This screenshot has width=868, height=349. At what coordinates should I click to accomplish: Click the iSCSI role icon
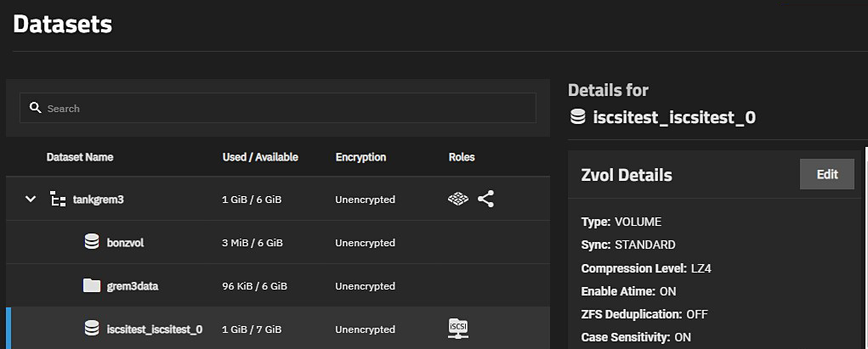click(x=458, y=328)
